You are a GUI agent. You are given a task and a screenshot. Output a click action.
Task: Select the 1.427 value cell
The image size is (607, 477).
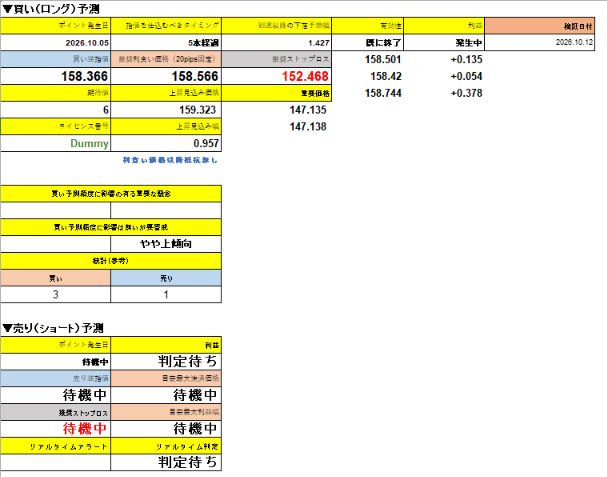pos(276,43)
